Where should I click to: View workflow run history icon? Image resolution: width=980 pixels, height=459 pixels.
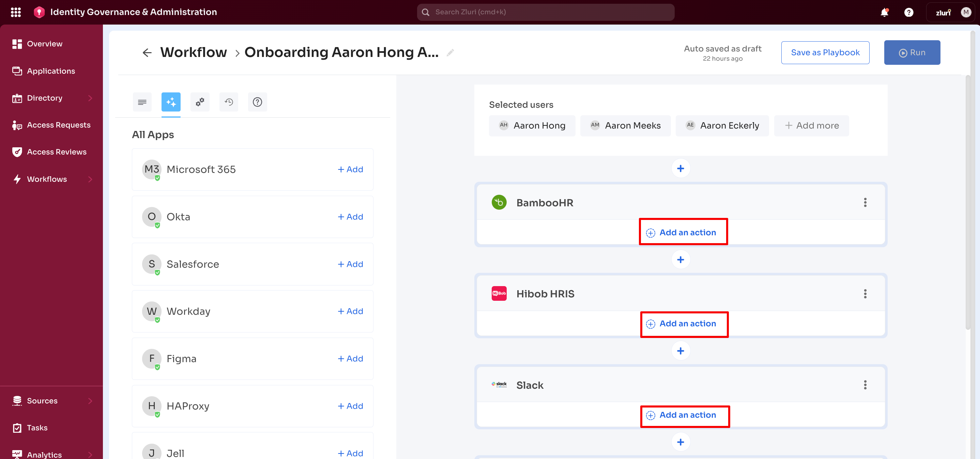[229, 102]
